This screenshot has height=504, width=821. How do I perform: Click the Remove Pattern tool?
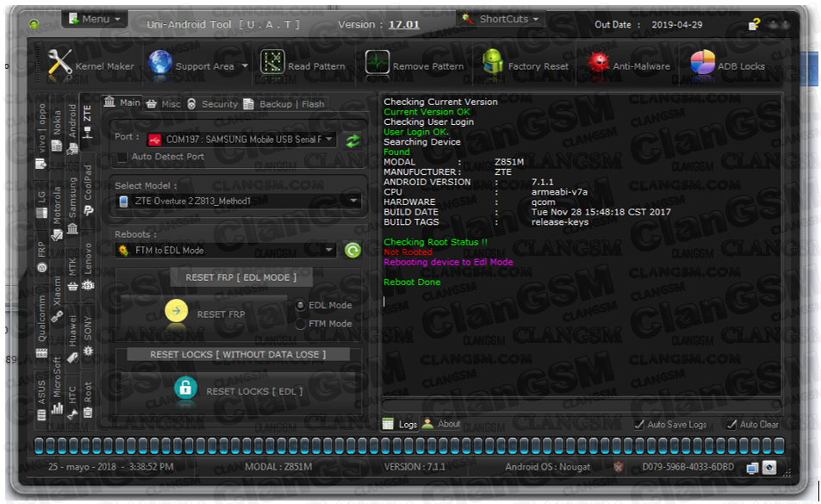pyautogui.click(x=414, y=66)
